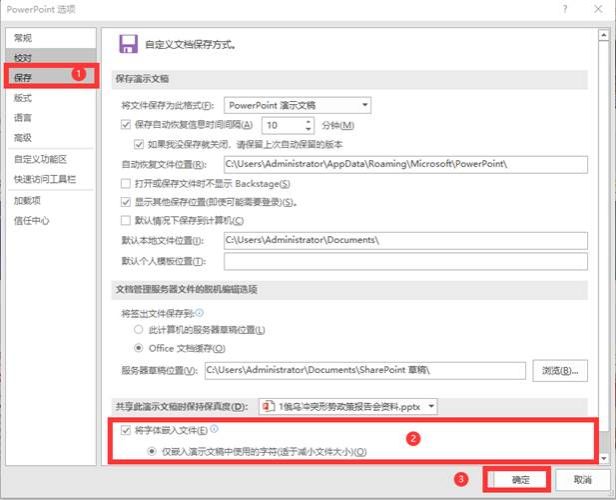Open the file format dropdown PowerPoint 演示文稿

297,105
